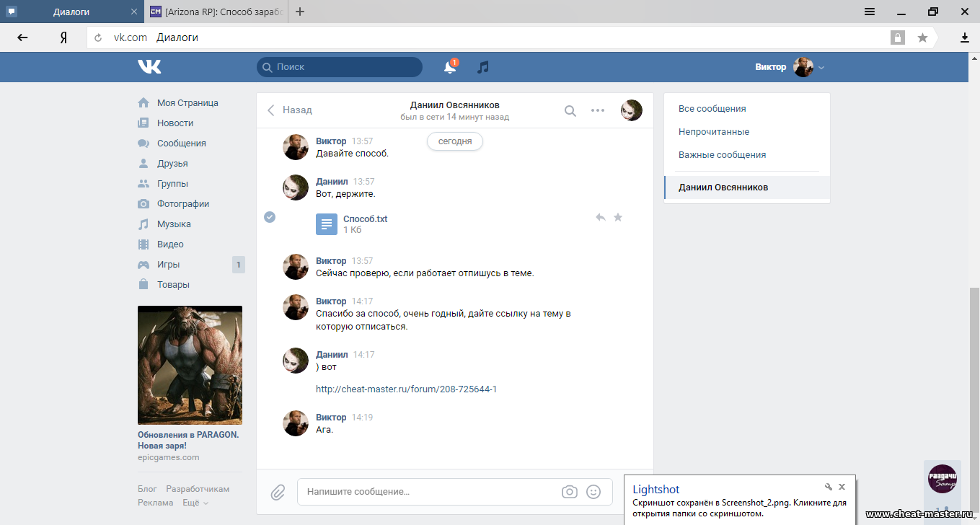Mark the Способ.txt message as important with the star
This screenshot has width=980, height=525.
tap(618, 217)
